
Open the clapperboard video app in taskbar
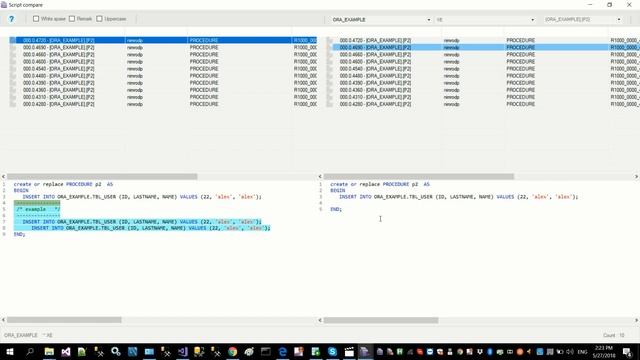point(349,351)
